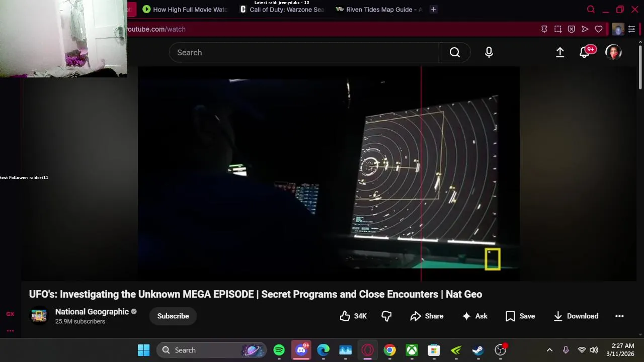Click the Windows taskbar Search box
Image resolution: width=644 pixels, height=362 pixels.
pyautogui.click(x=210, y=350)
